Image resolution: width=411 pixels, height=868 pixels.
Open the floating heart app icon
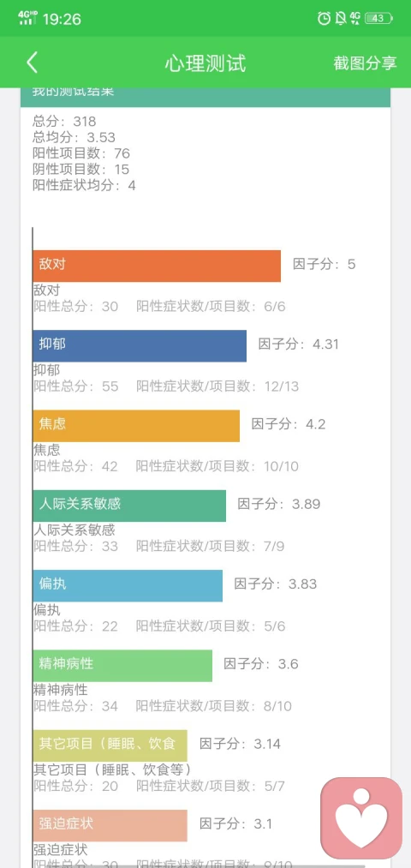pos(361,818)
